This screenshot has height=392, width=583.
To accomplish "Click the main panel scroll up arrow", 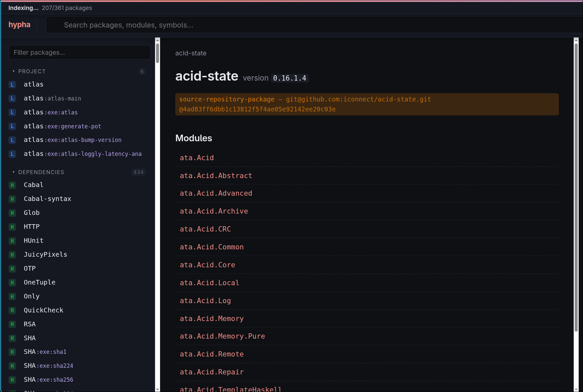I will pyautogui.click(x=576, y=40).
